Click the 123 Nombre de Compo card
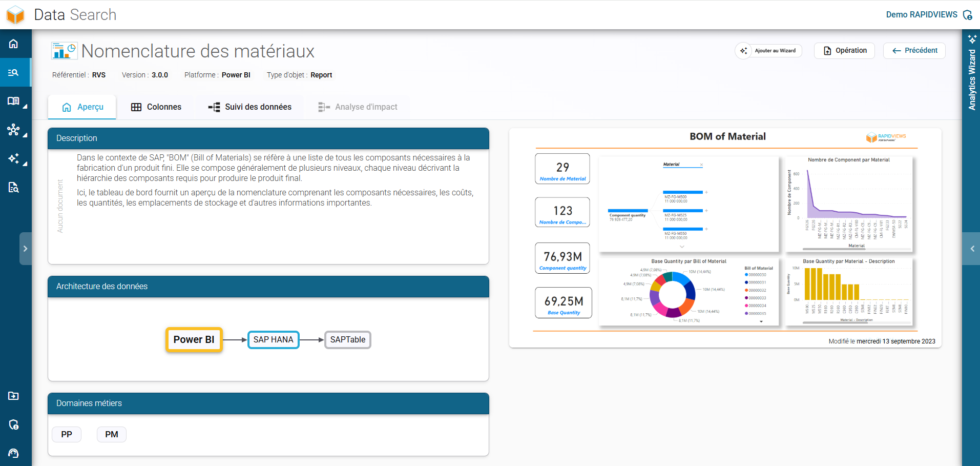Image resolution: width=980 pixels, height=466 pixels. 562,212
